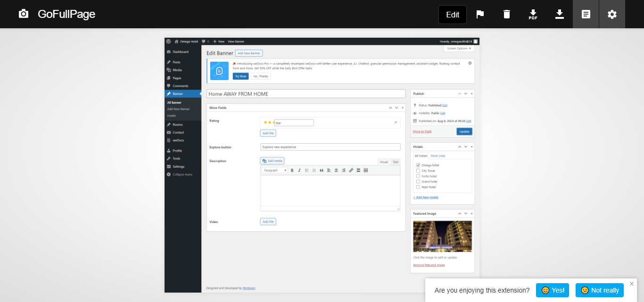Switch to the Most Used hotels tab
The image size is (644, 302).
point(438,155)
